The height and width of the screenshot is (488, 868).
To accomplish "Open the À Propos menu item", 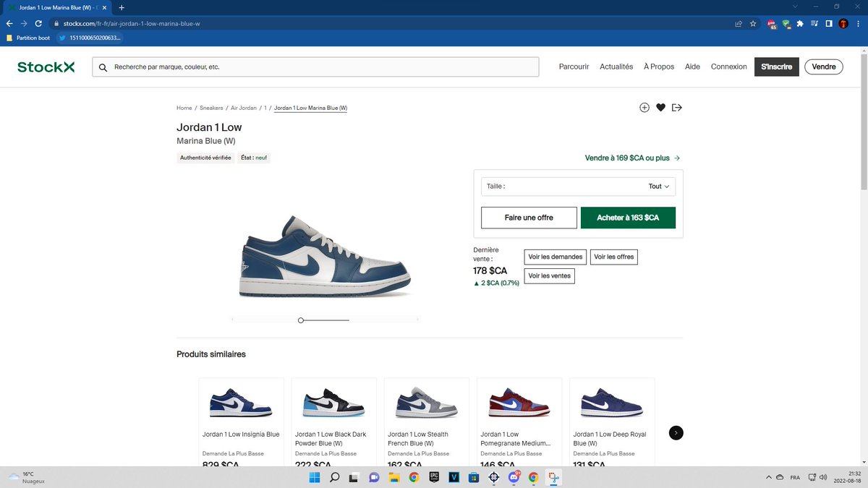I will point(659,67).
